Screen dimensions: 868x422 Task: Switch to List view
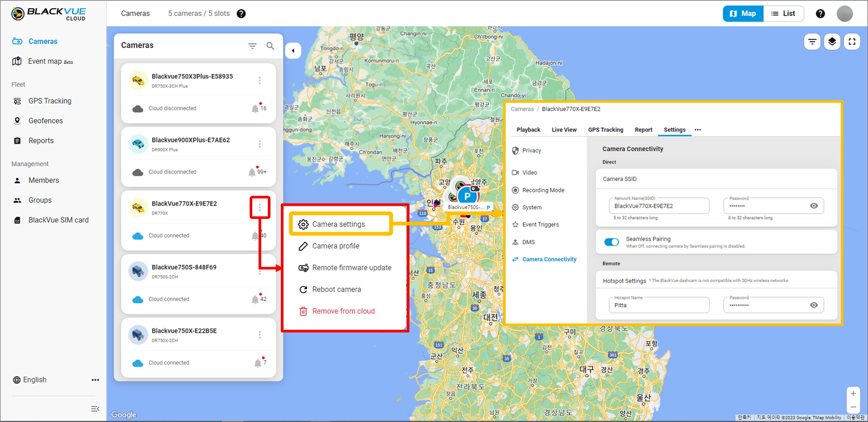(x=783, y=14)
